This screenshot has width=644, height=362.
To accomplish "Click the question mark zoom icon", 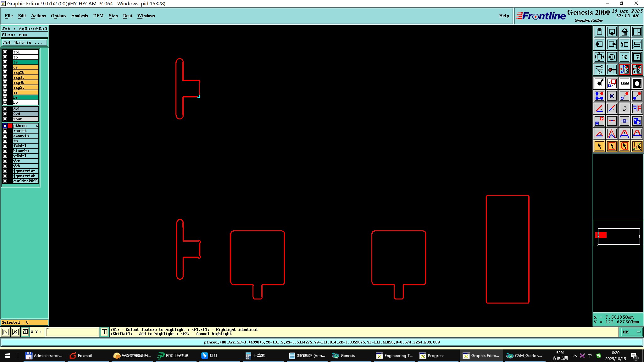I will tap(637, 57).
